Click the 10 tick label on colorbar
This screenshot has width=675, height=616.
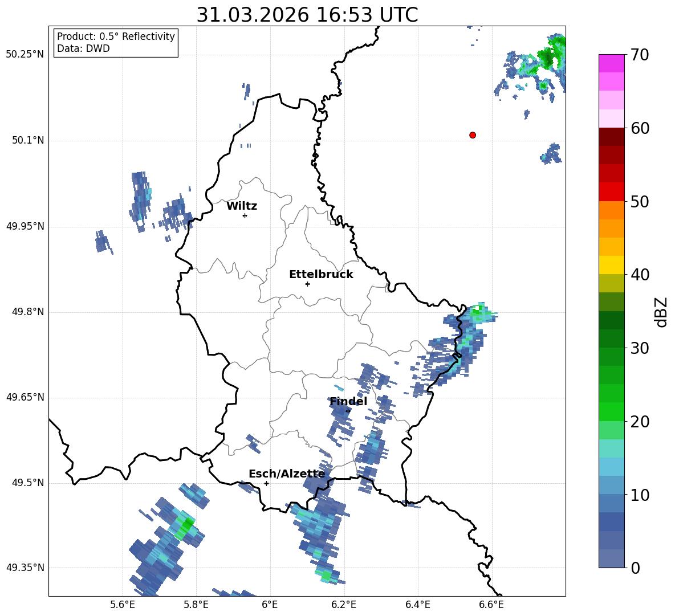pyautogui.click(x=639, y=495)
